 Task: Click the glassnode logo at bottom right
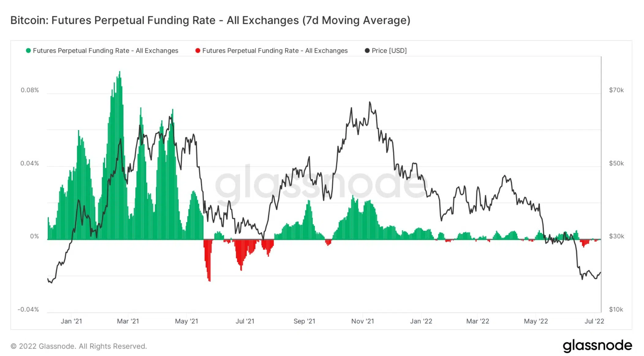(x=597, y=346)
